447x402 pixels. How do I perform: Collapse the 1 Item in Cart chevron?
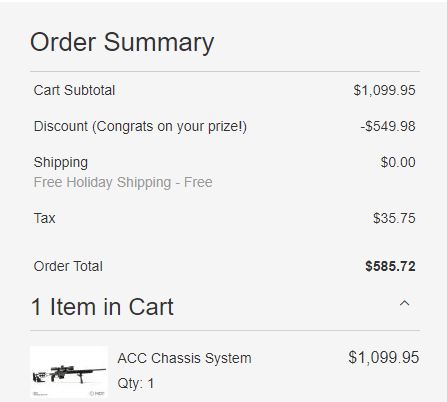click(x=404, y=304)
